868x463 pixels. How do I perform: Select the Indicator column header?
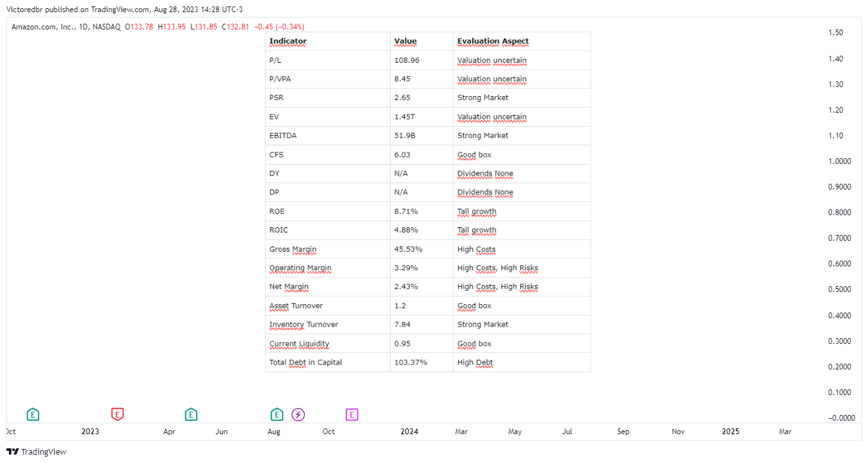point(288,41)
